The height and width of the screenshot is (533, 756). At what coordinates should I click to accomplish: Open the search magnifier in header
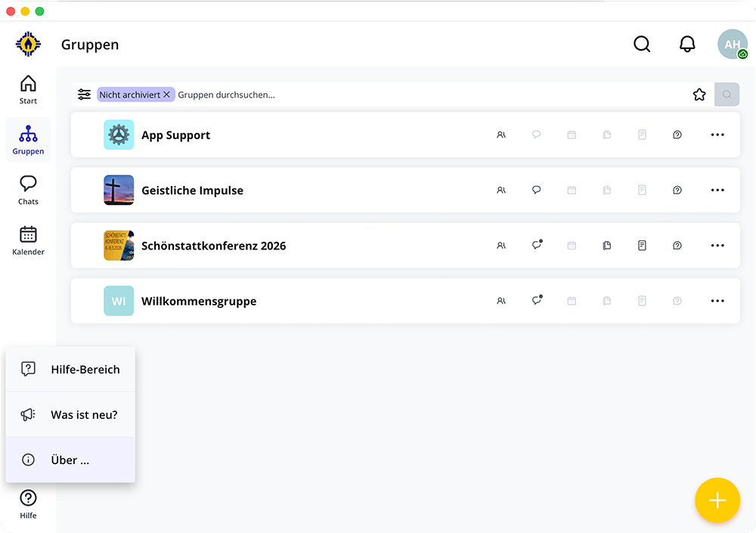[x=642, y=45]
